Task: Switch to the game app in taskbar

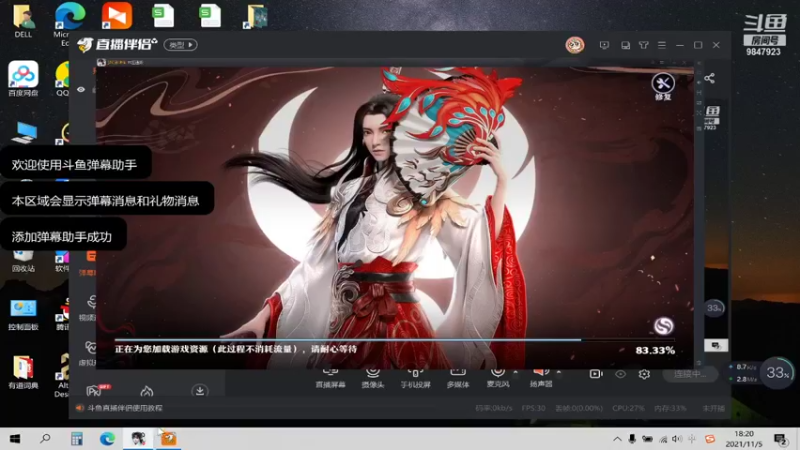Action: [138, 439]
